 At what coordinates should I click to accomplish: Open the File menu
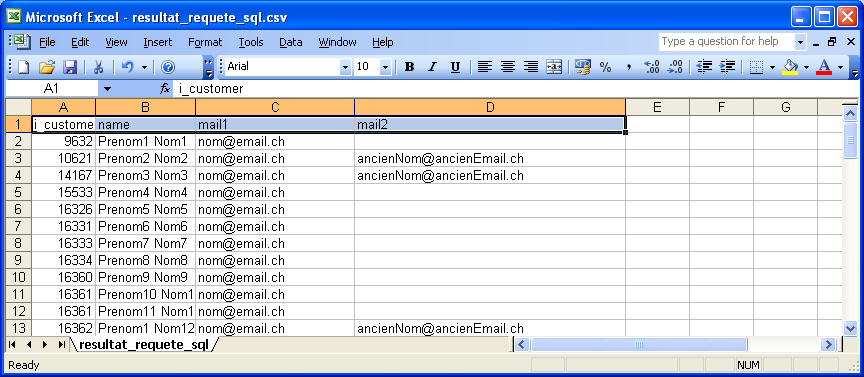[47, 42]
